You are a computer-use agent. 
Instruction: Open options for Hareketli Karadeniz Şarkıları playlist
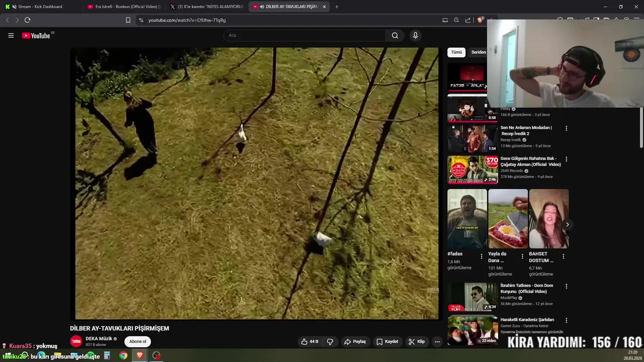(566, 320)
